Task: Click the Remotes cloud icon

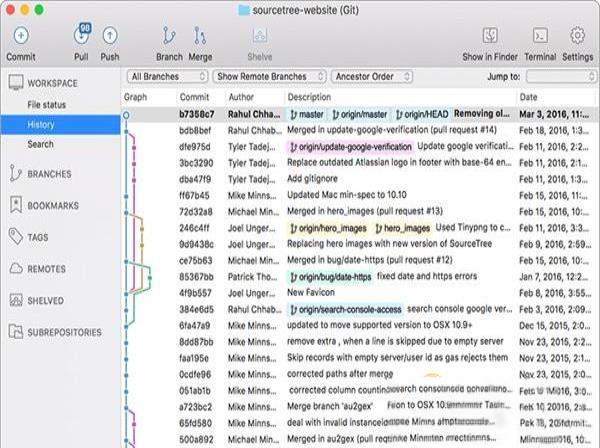Action: (x=16, y=269)
